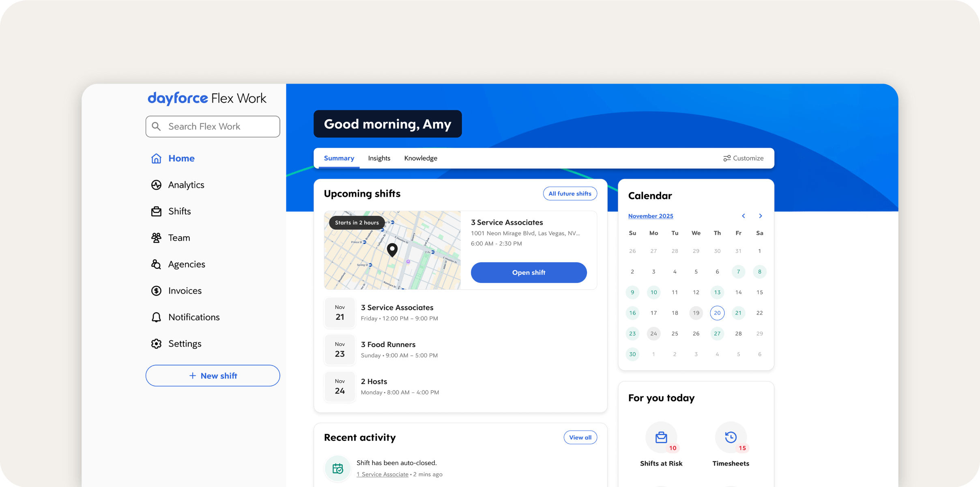980x487 pixels.
Task: Select the Summary tab
Action: click(x=339, y=158)
